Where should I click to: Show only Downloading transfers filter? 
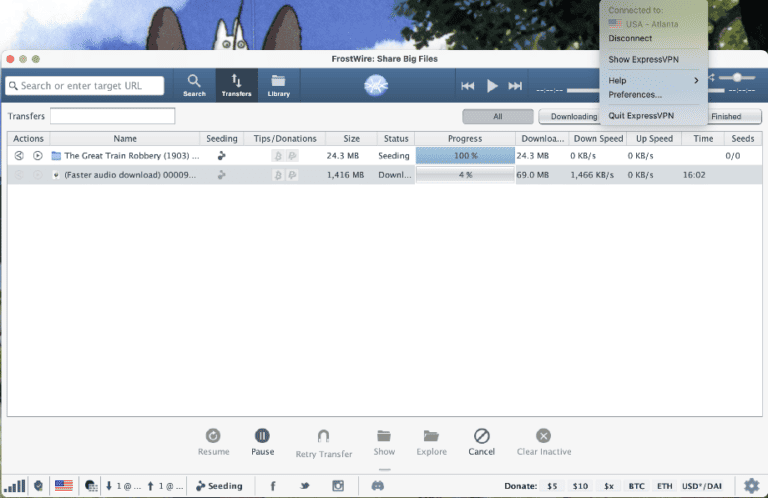573,116
